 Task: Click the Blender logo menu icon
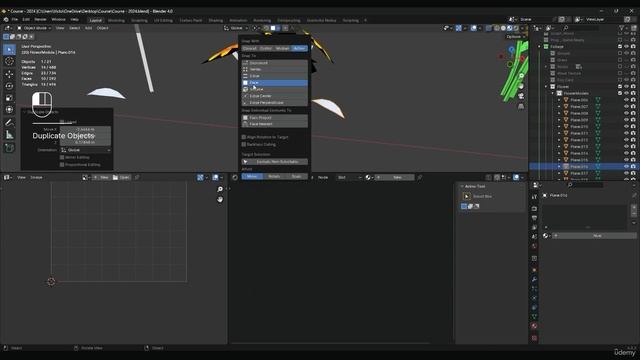click(x=6, y=19)
